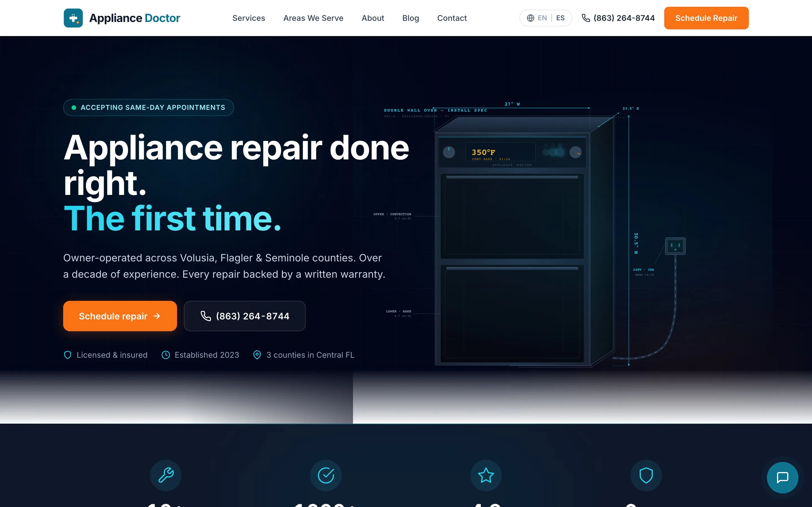Click the orange Schedule repair hero button

[120, 316]
